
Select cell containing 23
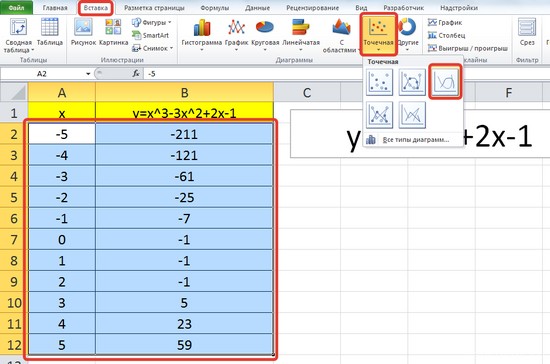click(x=185, y=323)
